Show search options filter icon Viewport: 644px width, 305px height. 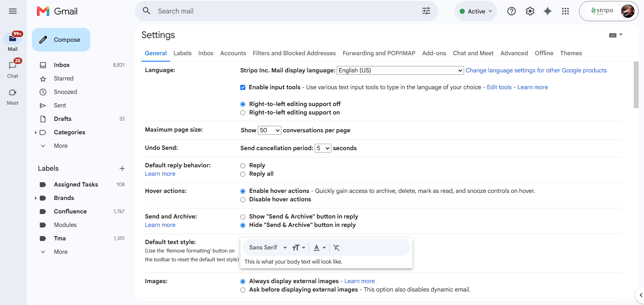(426, 11)
